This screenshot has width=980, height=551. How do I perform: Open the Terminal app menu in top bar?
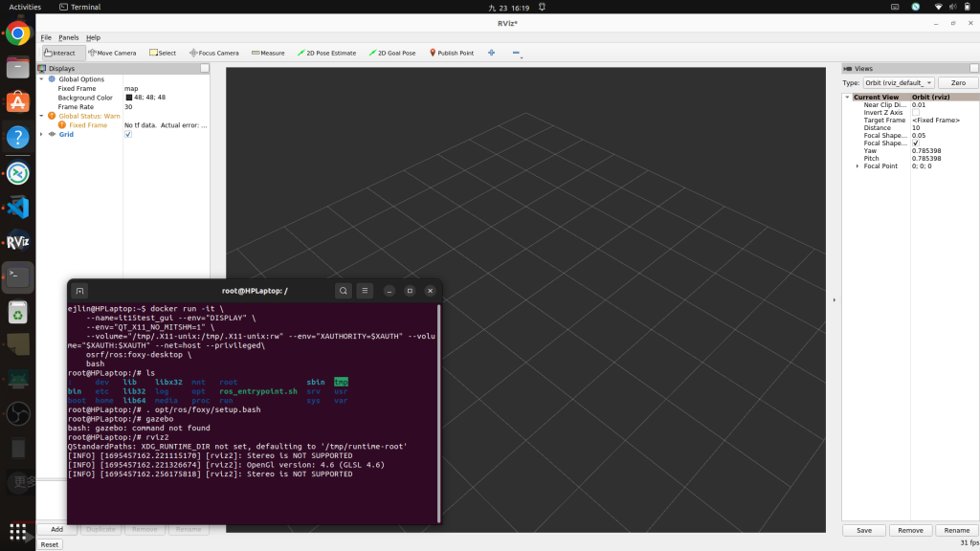pos(80,7)
